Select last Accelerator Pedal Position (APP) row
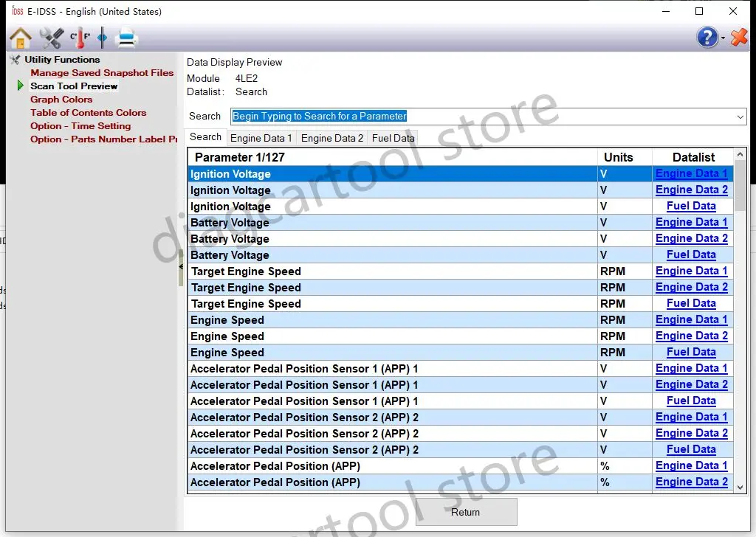The width and height of the screenshot is (756, 537). point(461,482)
